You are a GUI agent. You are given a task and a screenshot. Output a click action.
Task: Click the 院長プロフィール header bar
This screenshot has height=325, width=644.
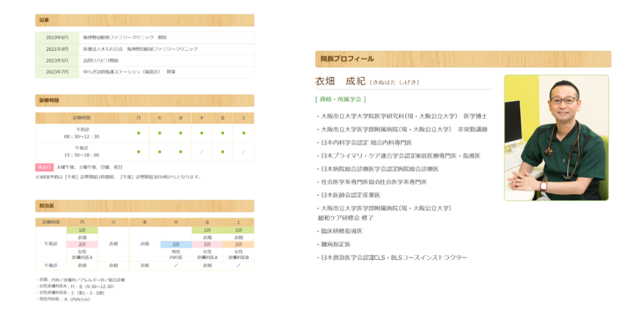pos(463,59)
